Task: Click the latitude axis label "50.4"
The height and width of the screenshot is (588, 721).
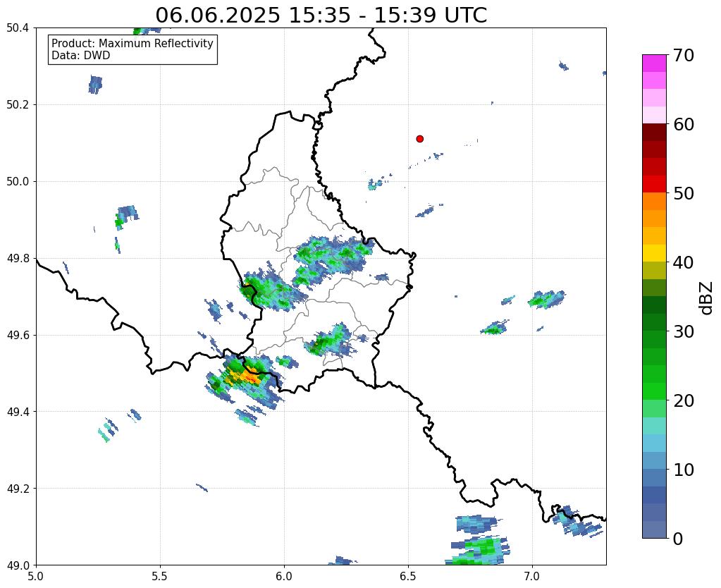Action: point(18,28)
